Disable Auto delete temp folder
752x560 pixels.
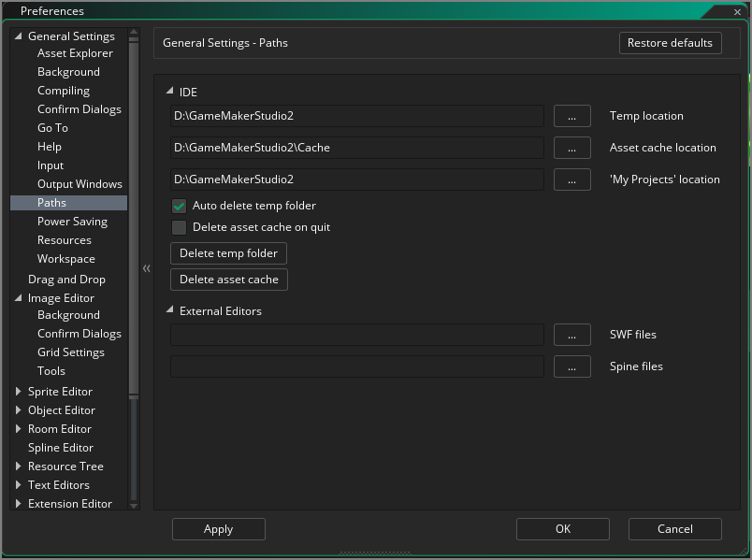coord(179,207)
